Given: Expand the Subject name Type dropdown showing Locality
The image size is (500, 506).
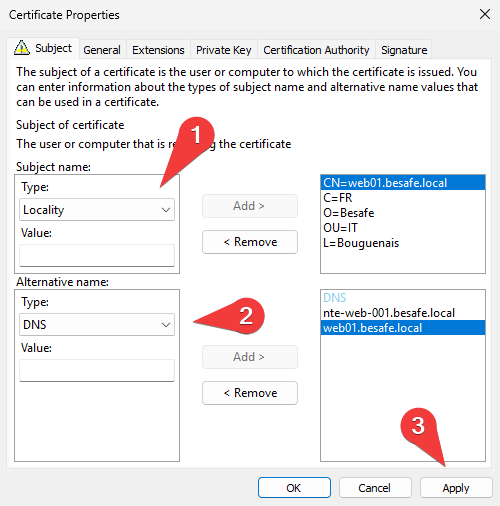Looking at the screenshot, I should (97, 210).
